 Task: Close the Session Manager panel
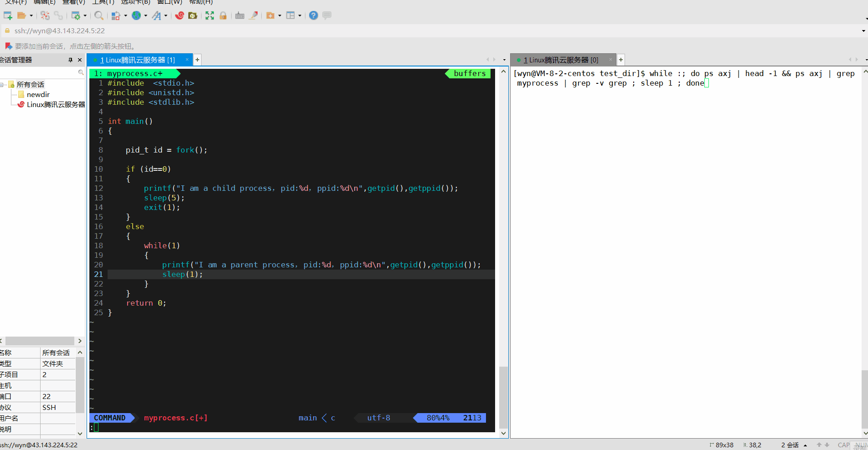coord(80,60)
